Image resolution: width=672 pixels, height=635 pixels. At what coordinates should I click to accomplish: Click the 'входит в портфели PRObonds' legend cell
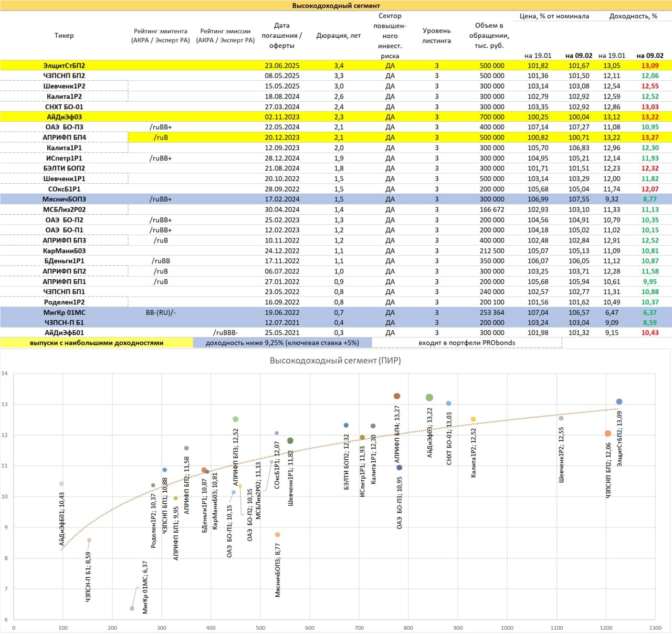pyautogui.click(x=466, y=343)
